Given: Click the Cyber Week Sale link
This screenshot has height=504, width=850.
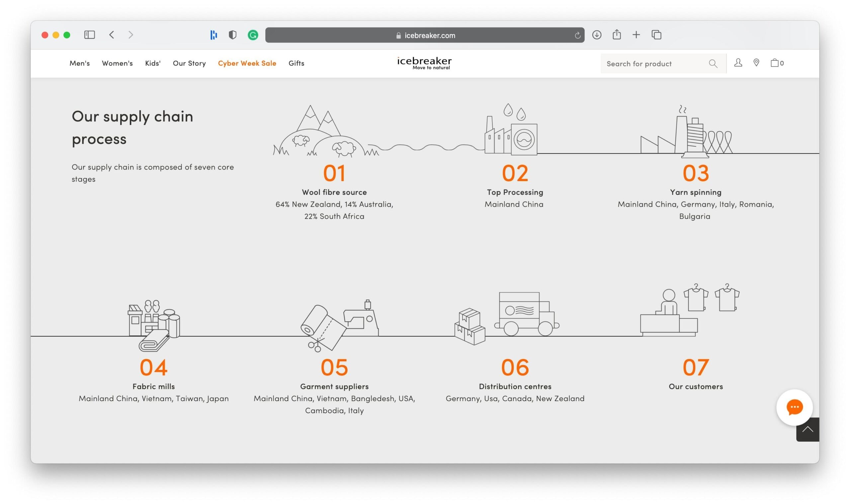Looking at the screenshot, I should click(247, 63).
